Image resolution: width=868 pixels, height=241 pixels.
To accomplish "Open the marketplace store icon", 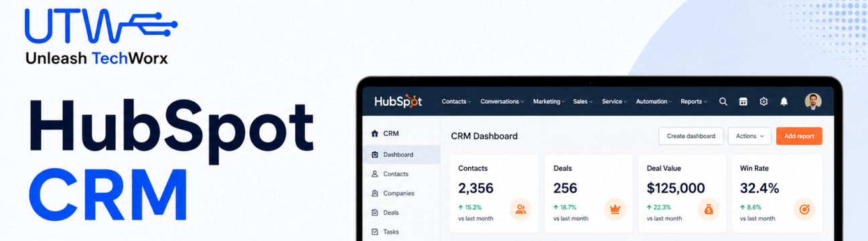I will [x=743, y=102].
